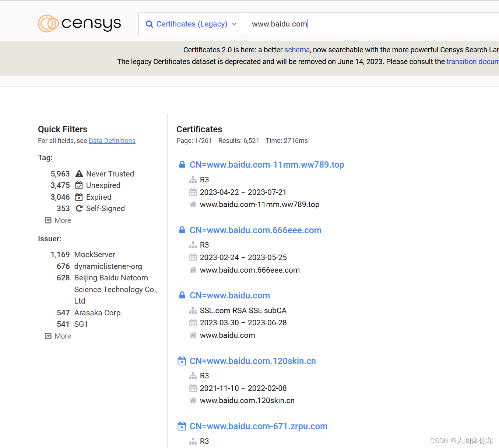Filter by Beijing Baidu Netcom issuer
Screen dimensions: 499x448
click(116, 289)
